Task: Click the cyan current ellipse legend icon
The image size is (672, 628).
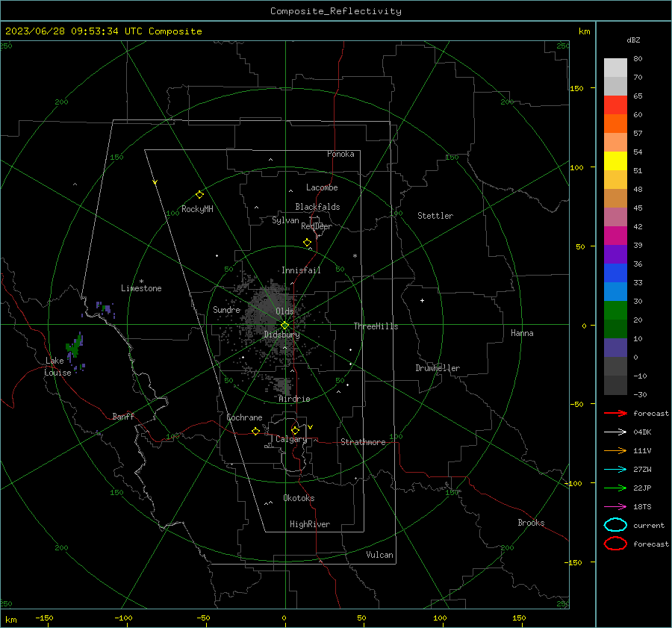Action: (615, 525)
